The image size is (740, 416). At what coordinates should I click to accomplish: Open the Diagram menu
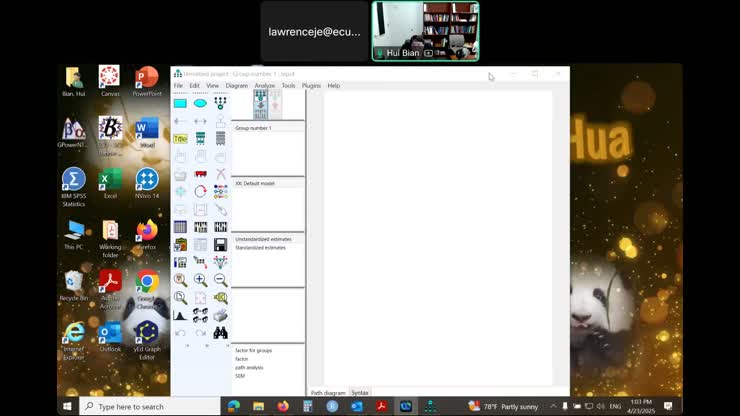(236, 86)
